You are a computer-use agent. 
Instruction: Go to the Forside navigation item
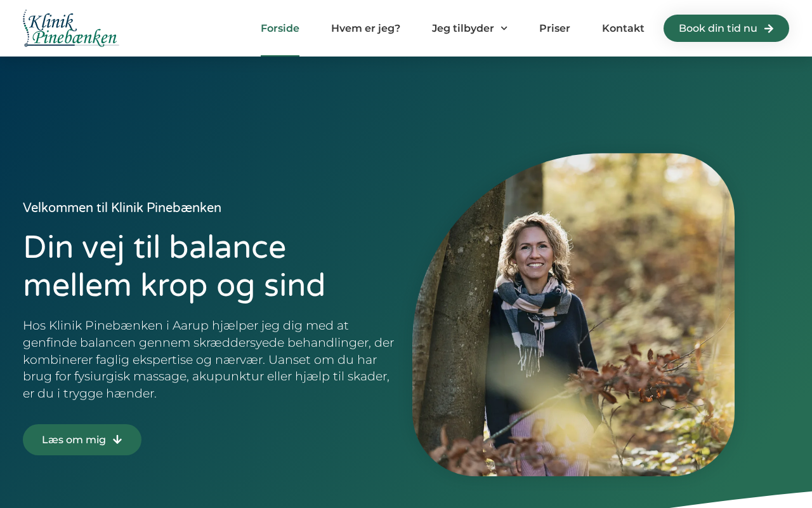point(280,29)
